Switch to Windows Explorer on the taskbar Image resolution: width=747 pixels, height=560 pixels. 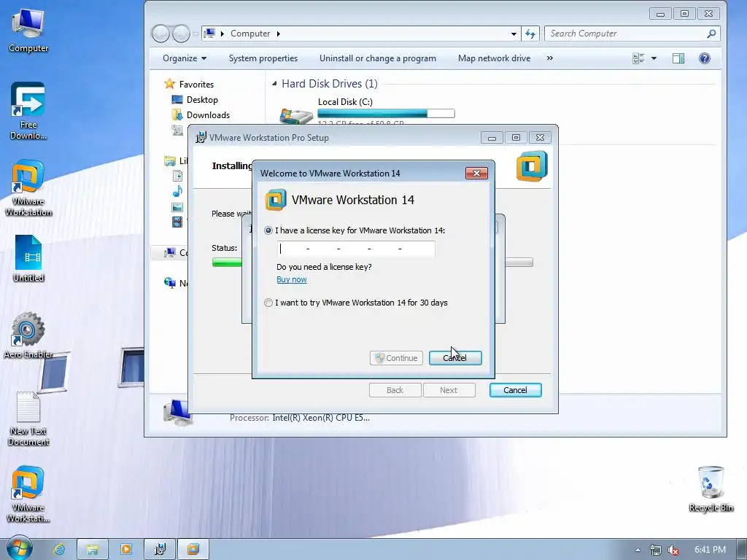tap(93, 549)
